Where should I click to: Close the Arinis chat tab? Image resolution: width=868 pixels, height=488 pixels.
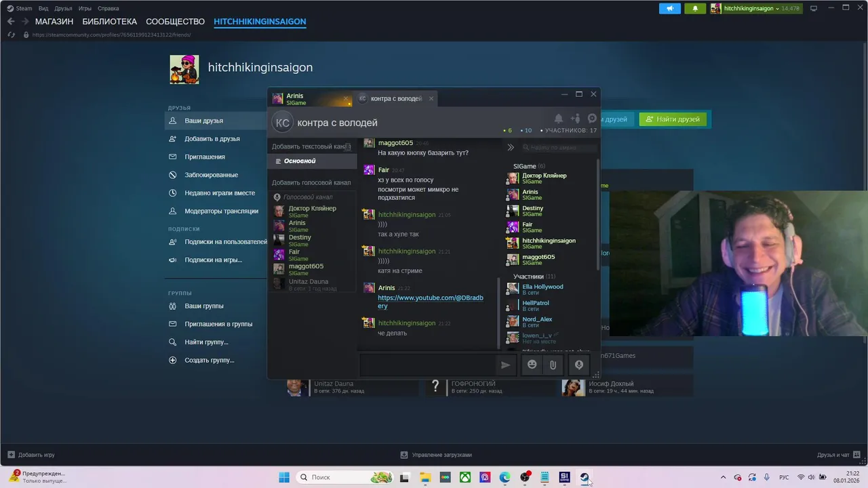pyautogui.click(x=346, y=99)
